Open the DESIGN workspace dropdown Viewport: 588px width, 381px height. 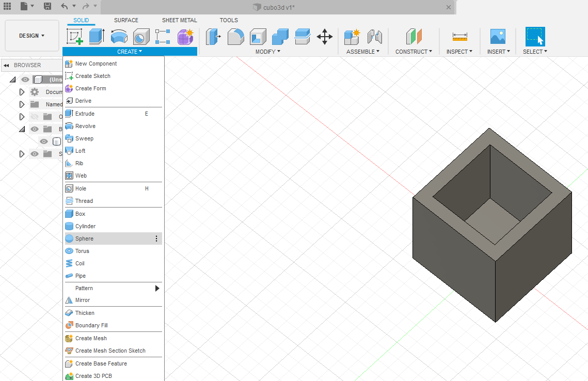[x=32, y=36]
